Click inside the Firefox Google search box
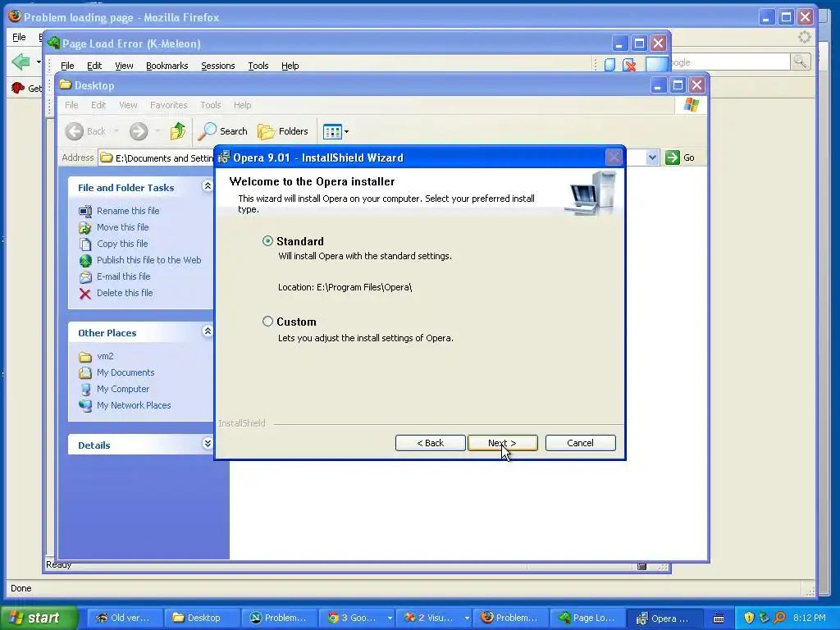The image size is (840, 630). pyautogui.click(x=731, y=62)
